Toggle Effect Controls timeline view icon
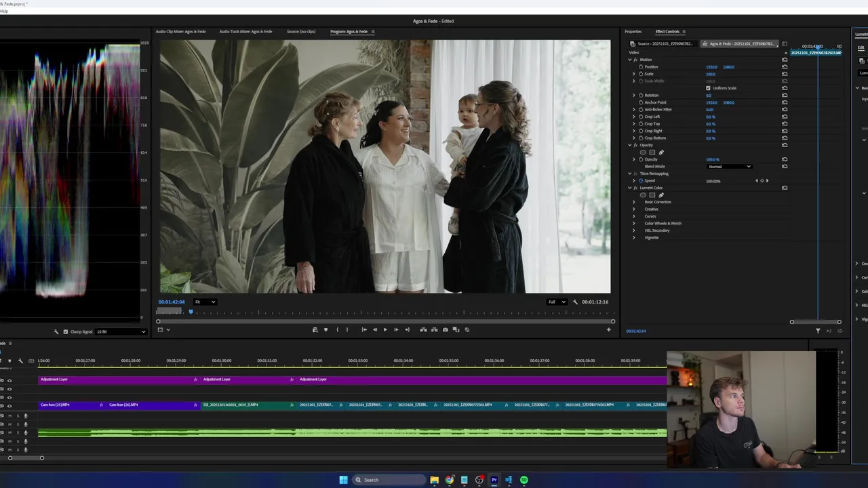The height and width of the screenshot is (488, 868). pyautogui.click(x=785, y=43)
